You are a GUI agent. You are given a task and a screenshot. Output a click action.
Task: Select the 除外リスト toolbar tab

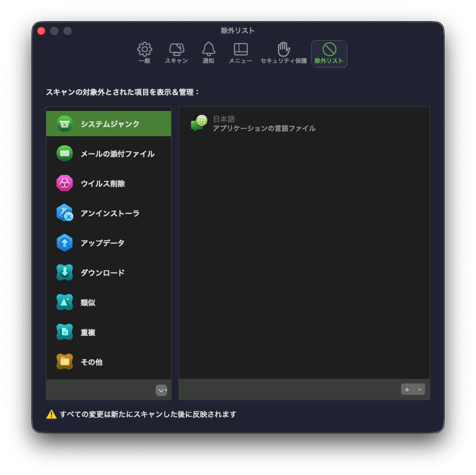click(x=329, y=53)
